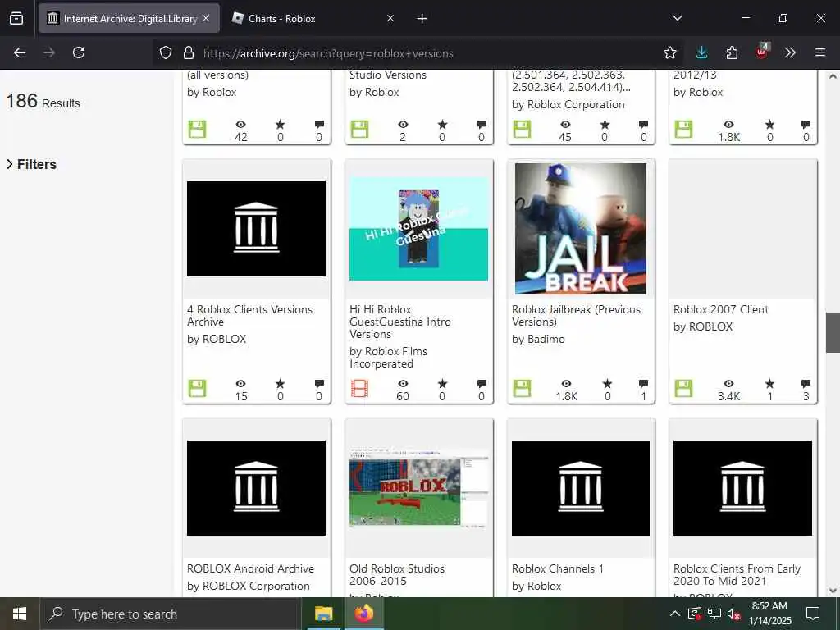Open Old Roblox Studios screenshot thumbnail
Viewport: 840px width, 630px height.
click(418, 487)
